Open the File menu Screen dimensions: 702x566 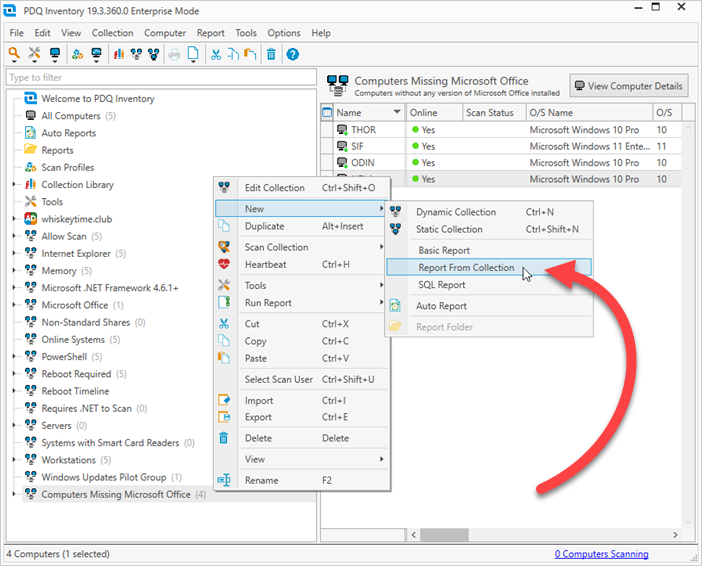[17, 33]
